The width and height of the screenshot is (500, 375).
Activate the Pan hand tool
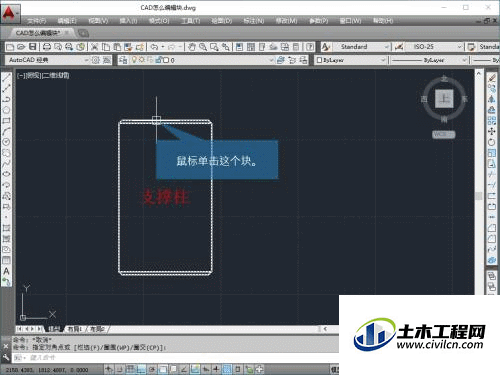coord(192,47)
